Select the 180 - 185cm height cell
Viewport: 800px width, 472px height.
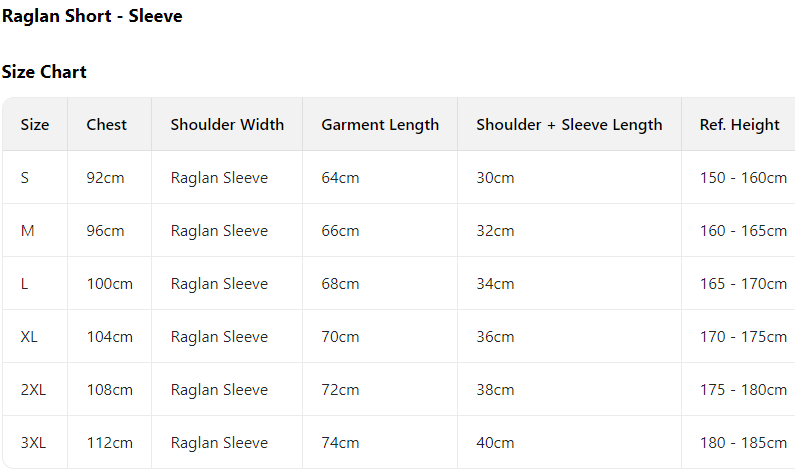(743, 443)
